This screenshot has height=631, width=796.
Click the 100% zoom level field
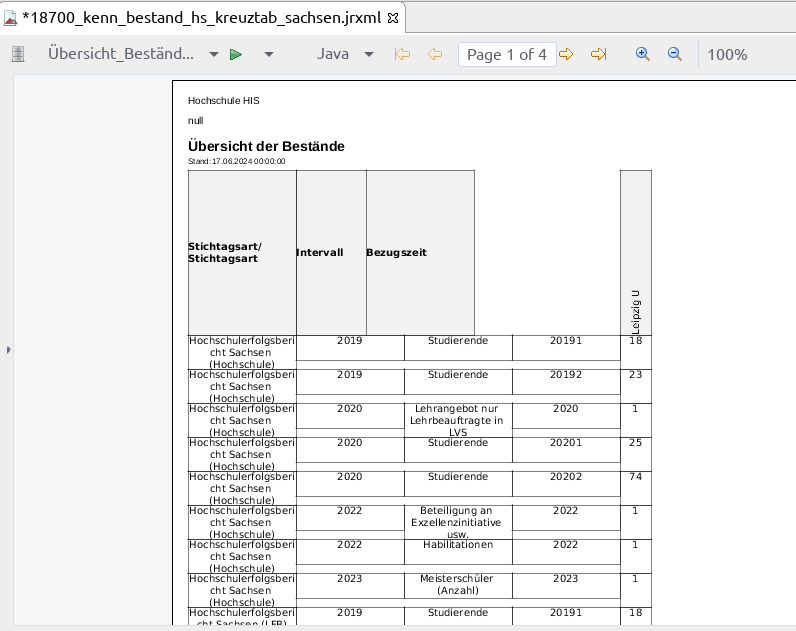tap(727, 54)
